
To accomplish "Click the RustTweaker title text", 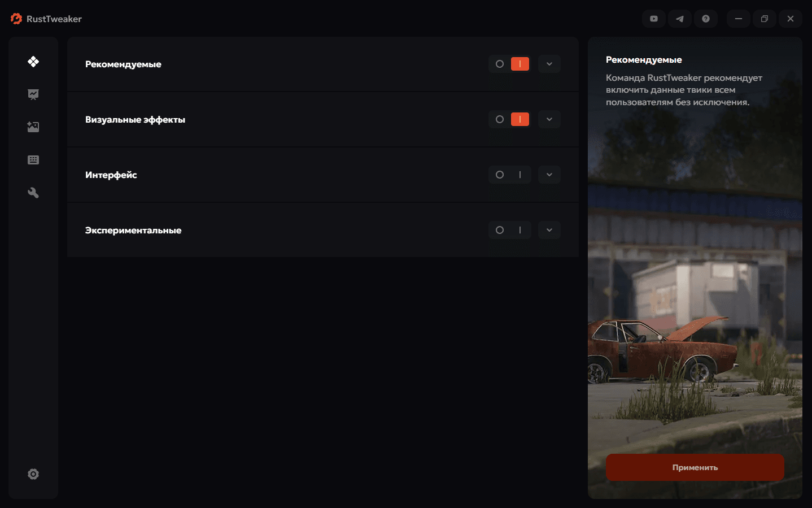I will 54,19.
